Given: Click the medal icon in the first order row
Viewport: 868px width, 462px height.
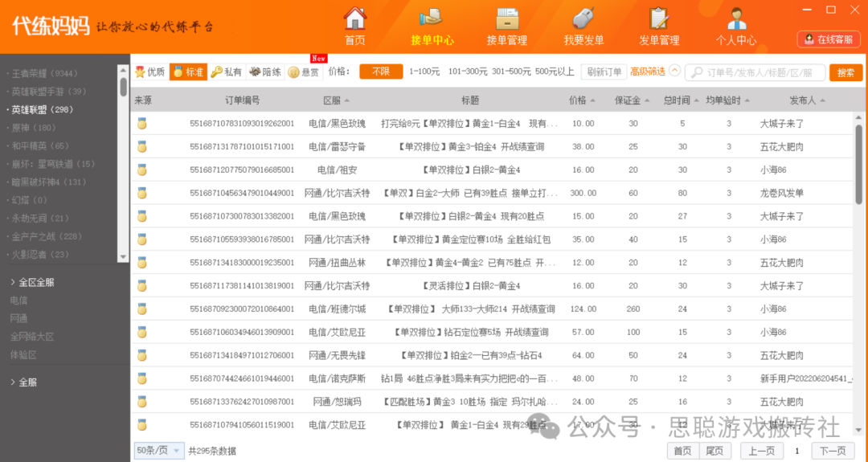Looking at the screenshot, I should [x=142, y=124].
